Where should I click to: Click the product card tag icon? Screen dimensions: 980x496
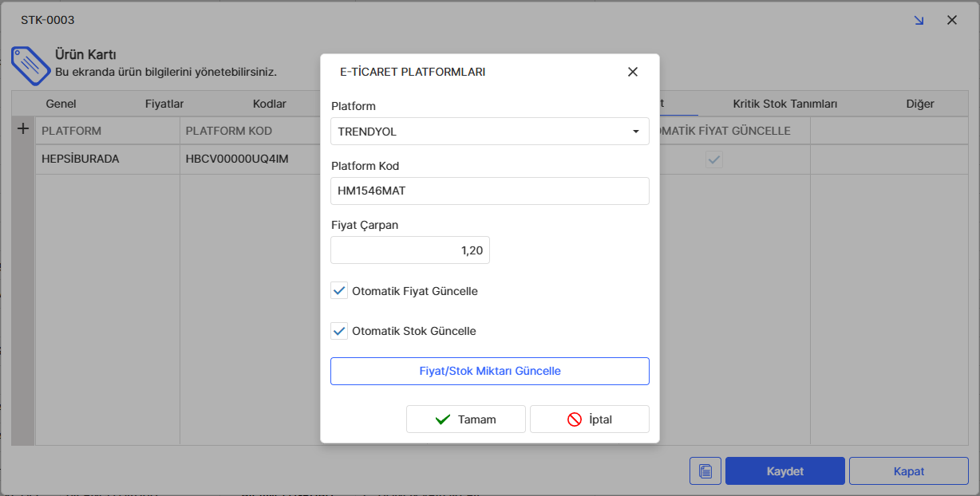pos(30,65)
